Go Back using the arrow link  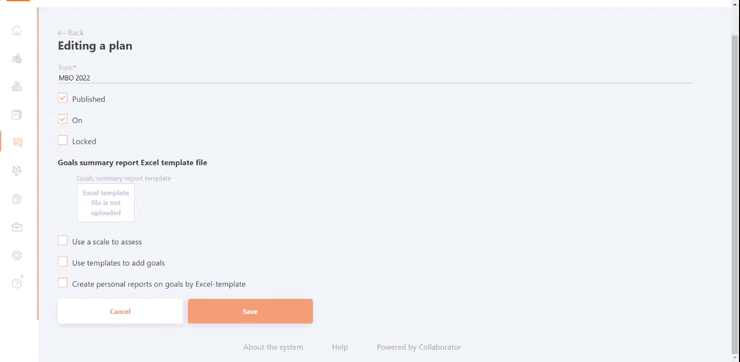(x=70, y=33)
